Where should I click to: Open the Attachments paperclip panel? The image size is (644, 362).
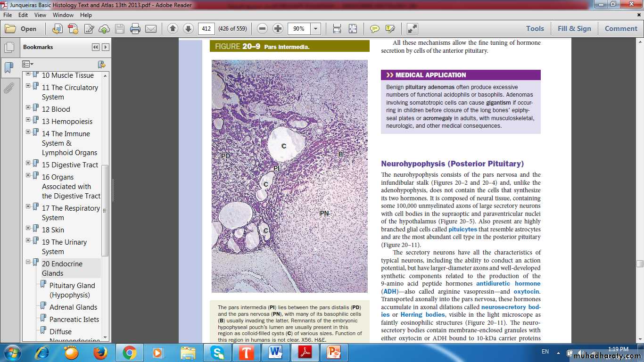tap(8, 88)
